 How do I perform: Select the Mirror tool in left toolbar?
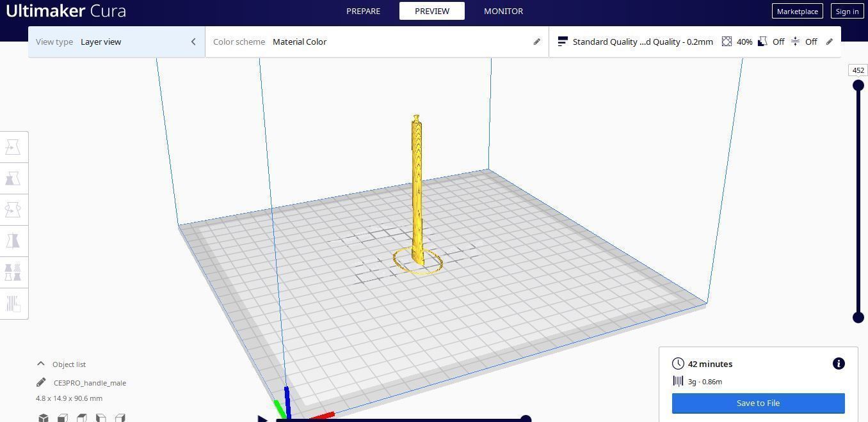point(13,241)
